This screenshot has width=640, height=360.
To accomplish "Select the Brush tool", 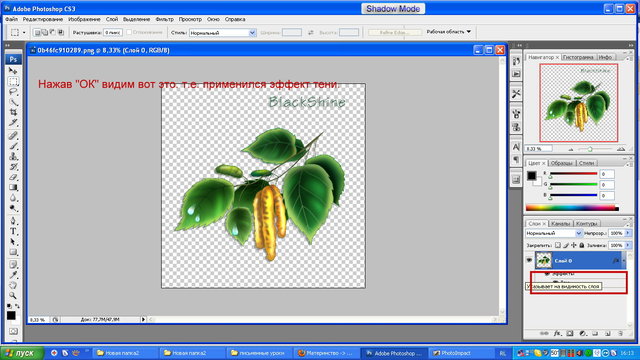I will 13,146.
